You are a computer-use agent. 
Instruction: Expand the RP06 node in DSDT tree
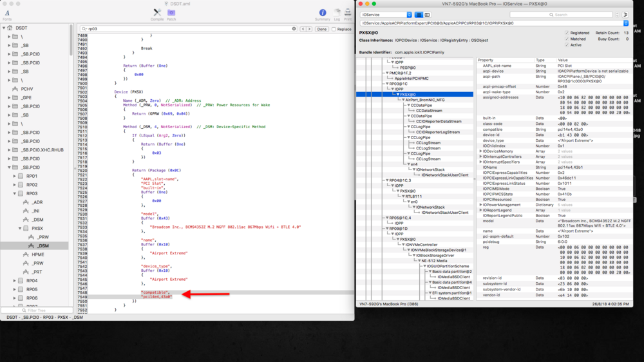pyautogui.click(x=14, y=298)
